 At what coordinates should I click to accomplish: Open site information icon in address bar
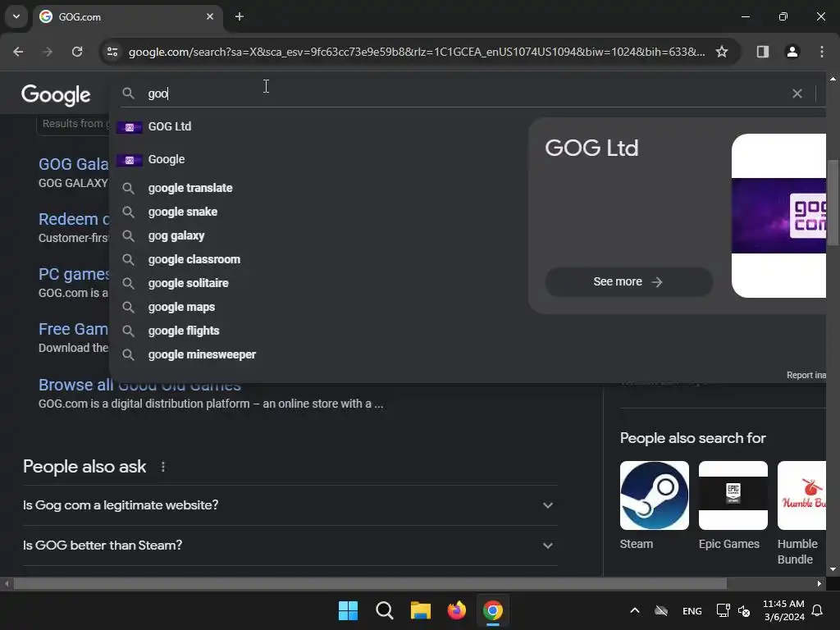coord(112,52)
